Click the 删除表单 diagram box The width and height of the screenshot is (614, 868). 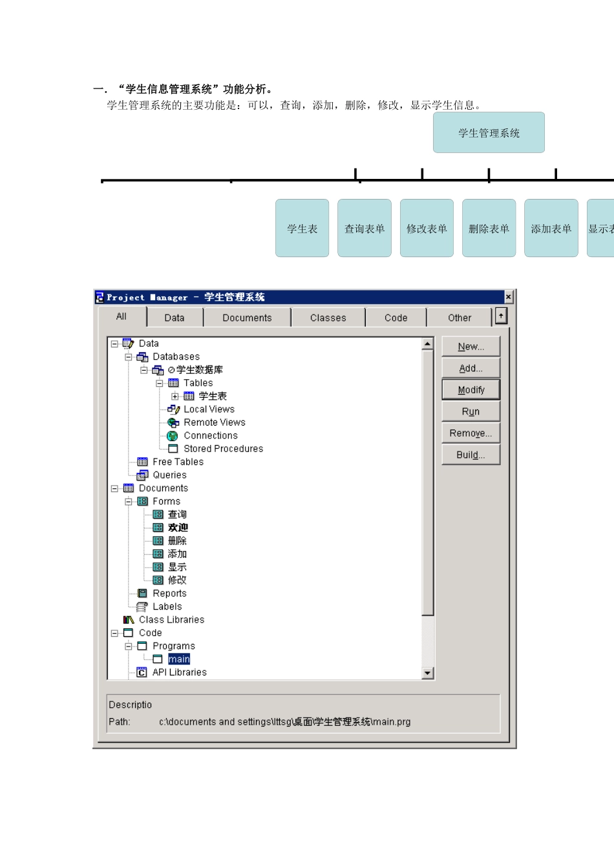pyautogui.click(x=489, y=228)
